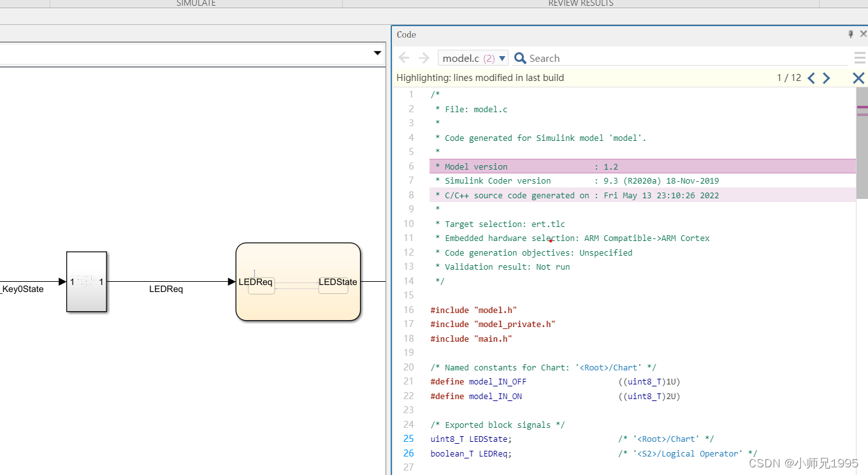868x475 pixels.
Task: Click the Simulink Coder version line
Action: pyautogui.click(x=577, y=180)
